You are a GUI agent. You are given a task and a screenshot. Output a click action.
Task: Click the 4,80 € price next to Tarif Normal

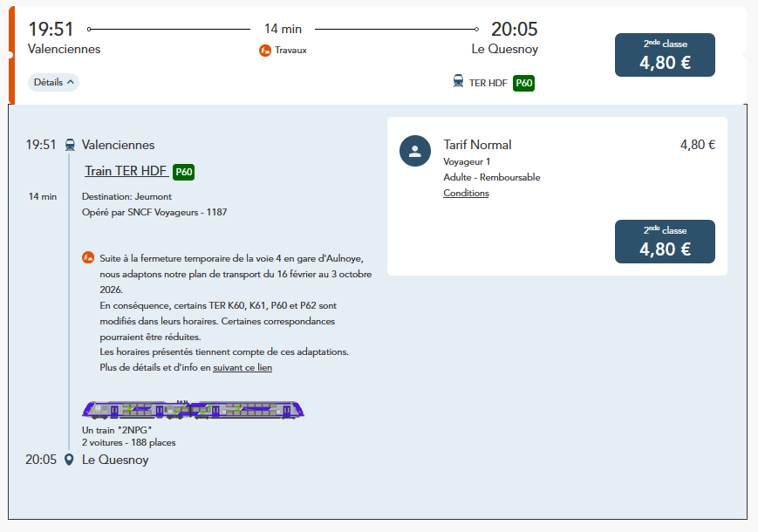pos(698,145)
